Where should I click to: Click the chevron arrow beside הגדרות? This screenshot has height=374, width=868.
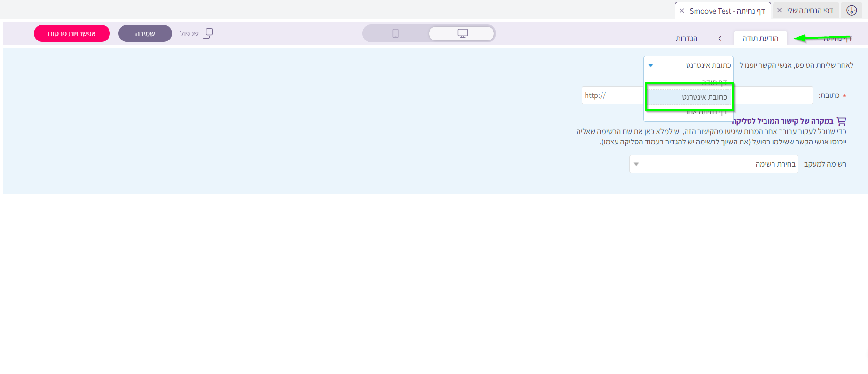[x=719, y=39]
